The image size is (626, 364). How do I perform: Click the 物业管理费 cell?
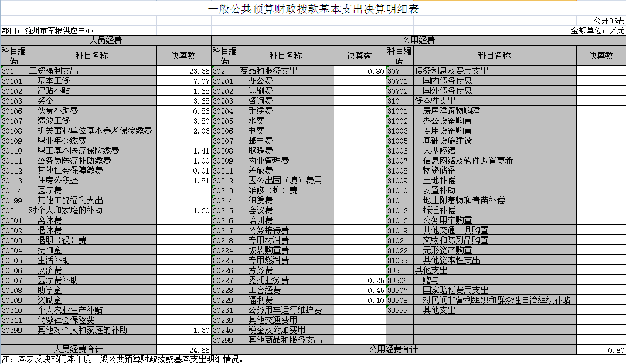click(x=286, y=161)
